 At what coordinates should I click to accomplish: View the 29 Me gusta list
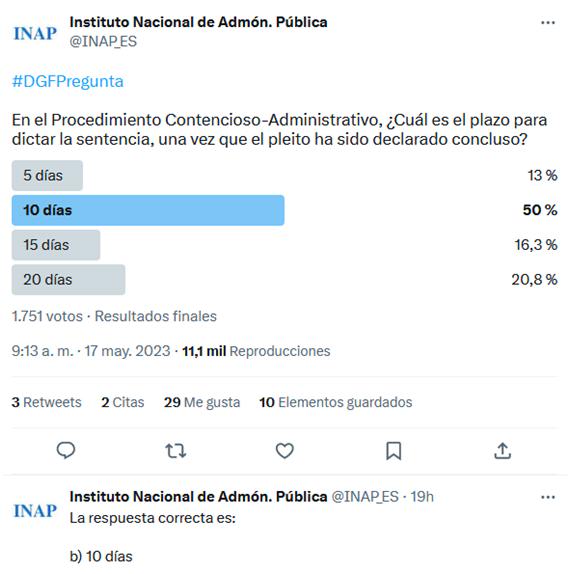pyautogui.click(x=202, y=402)
